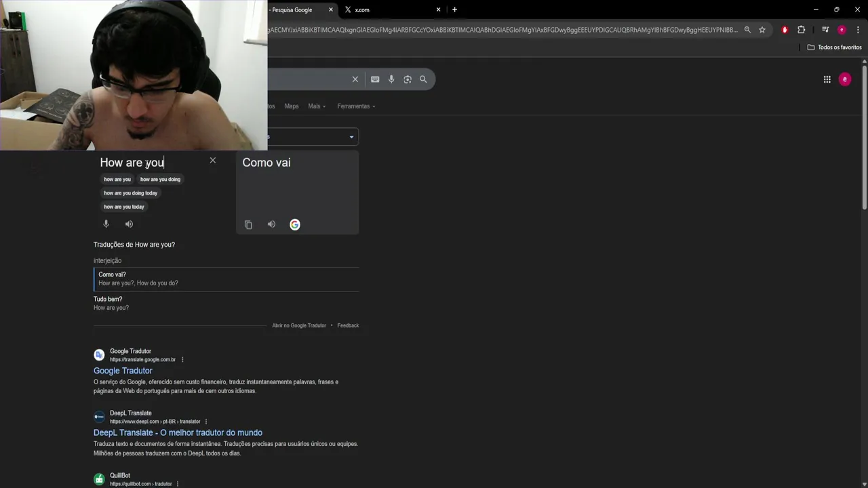Open the Google account avatar on the page
Viewport: 868px width, 488px height.
[x=844, y=79]
